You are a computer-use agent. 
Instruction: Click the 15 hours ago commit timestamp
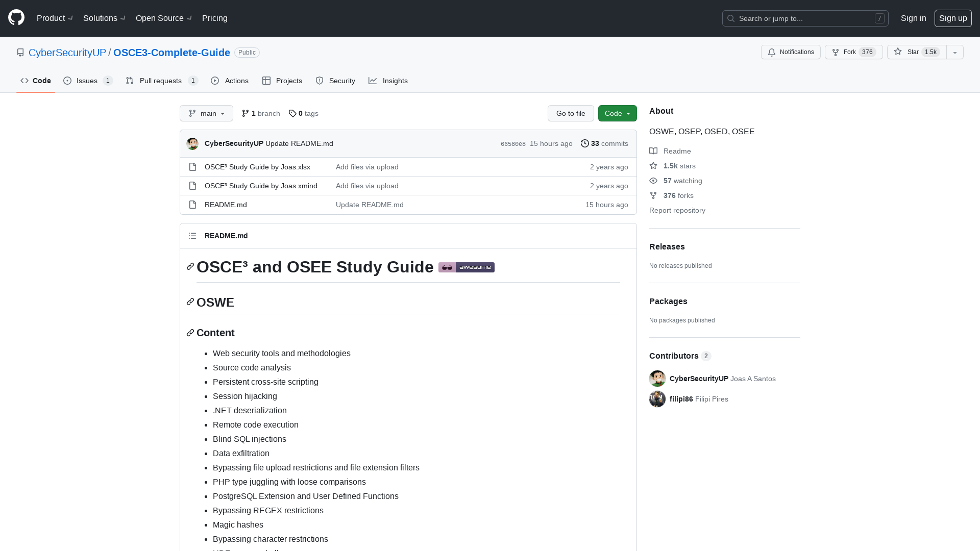(551, 143)
